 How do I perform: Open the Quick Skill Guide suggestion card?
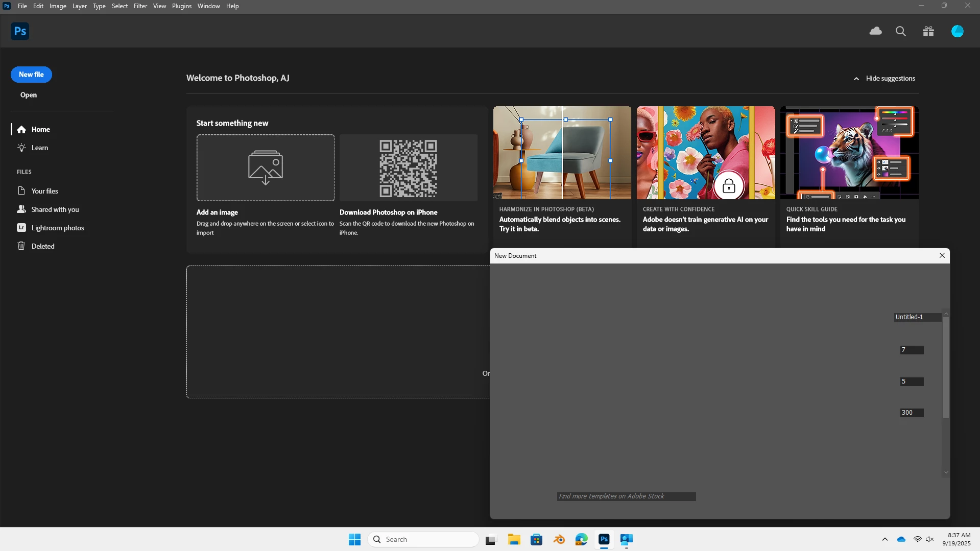pyautogui.click(x=849, y=176)
